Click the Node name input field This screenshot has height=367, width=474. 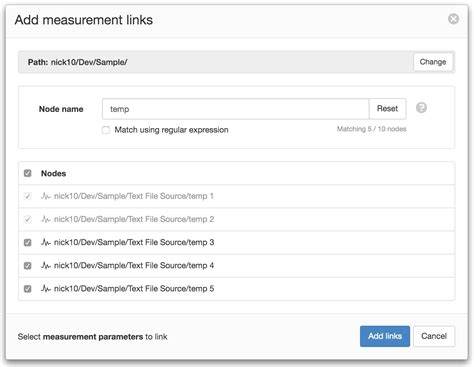click(236, 109)
